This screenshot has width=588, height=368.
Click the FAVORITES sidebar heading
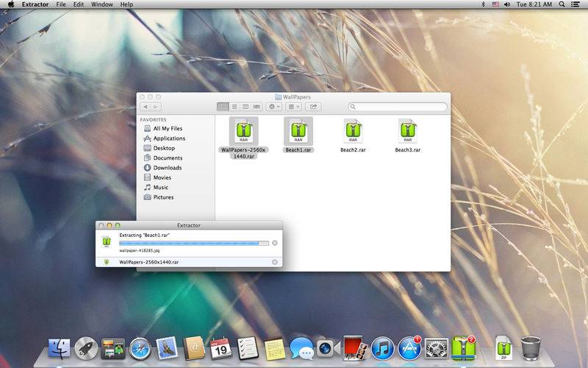(x=153, y=119)
